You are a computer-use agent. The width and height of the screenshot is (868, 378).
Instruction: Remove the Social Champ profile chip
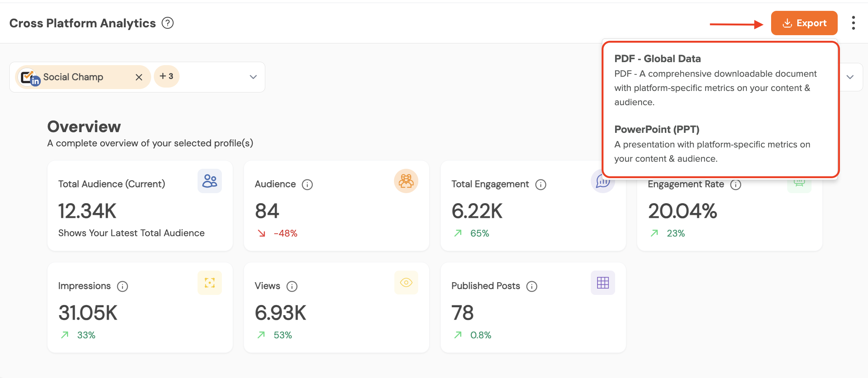tap(139, 77)
